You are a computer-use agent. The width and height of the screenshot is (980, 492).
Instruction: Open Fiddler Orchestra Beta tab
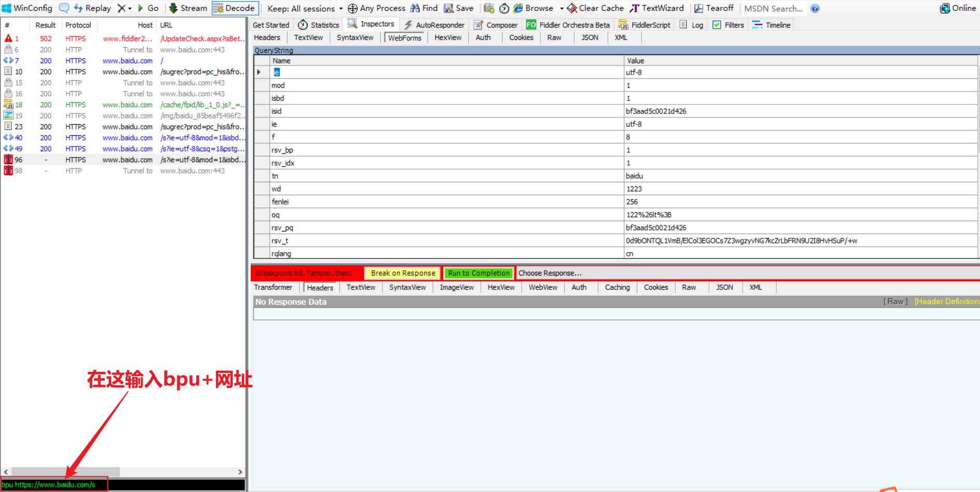568,25
